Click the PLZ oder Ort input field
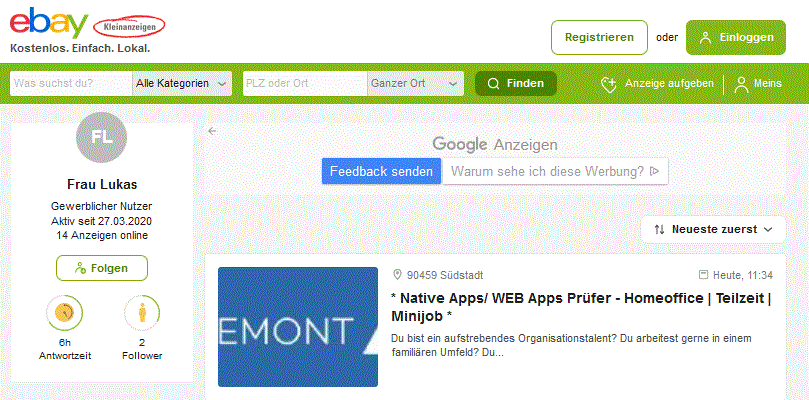 (x=305, y=84)
